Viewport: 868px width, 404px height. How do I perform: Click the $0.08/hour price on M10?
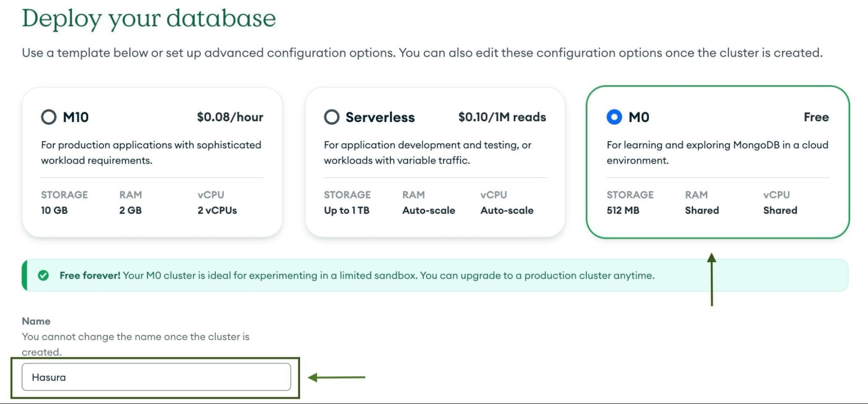pyautogui.click(x=230, y=117)
